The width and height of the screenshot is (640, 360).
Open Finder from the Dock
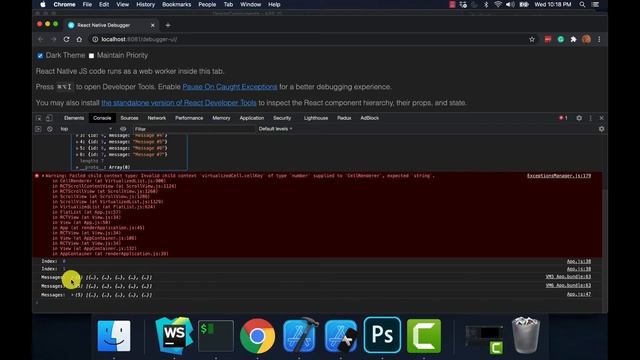click(114, 336)
